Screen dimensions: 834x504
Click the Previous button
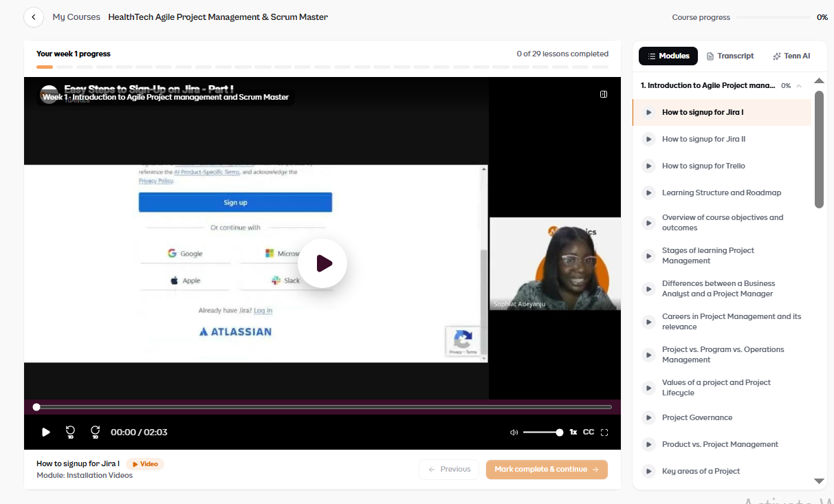point(449,470)
